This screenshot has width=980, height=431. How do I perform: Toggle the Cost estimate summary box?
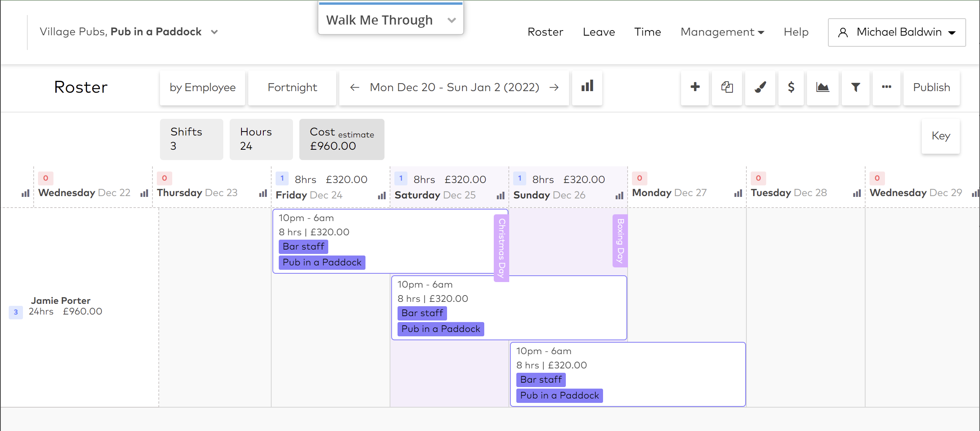coord(342,139)
